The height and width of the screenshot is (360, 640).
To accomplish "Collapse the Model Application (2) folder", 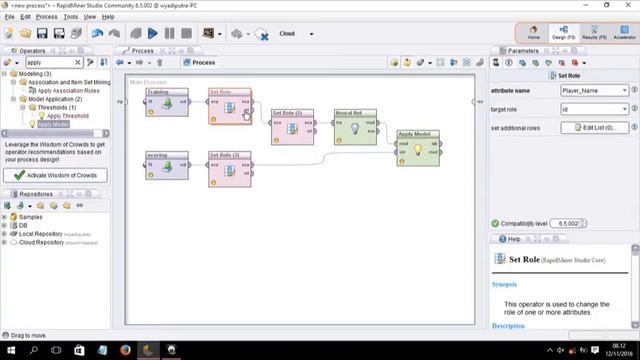I will (13, 99).
